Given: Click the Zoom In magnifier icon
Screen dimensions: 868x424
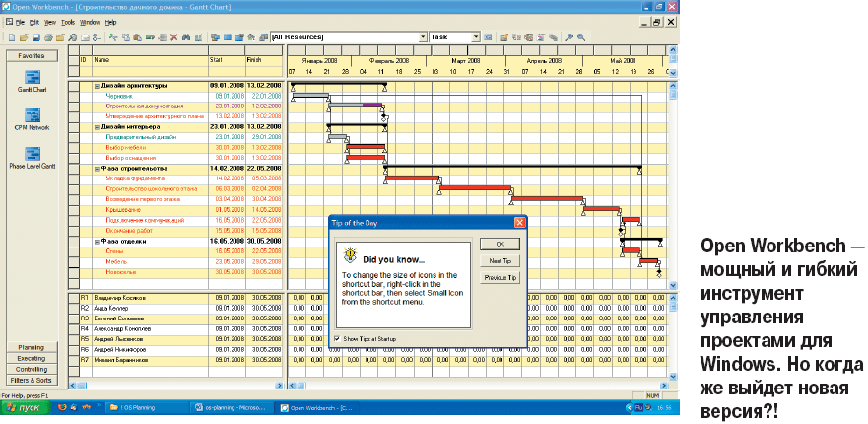Looking at the screenshot, I should 569,37.
